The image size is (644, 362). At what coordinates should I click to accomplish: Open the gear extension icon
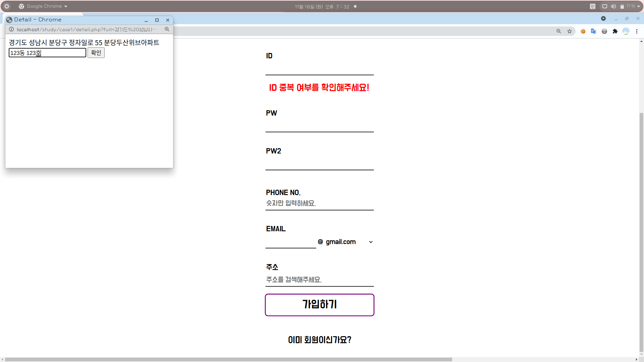(x=604, y=31)
